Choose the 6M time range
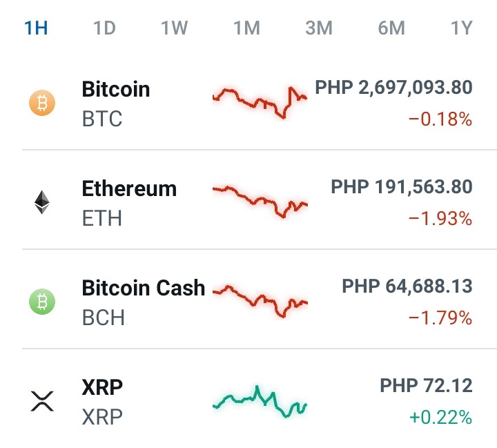Screen dimensions: 497x448 click(x=391, y=28)
